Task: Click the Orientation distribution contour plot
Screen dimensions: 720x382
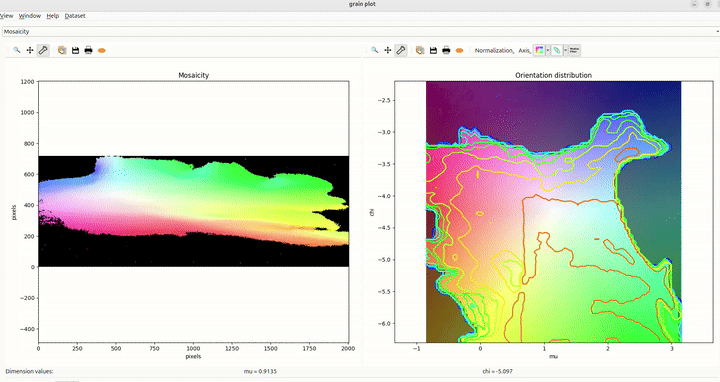Action: [x=553, y=212]
